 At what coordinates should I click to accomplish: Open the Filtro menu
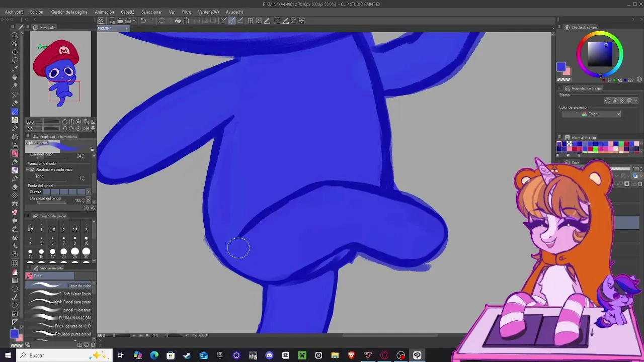(x=186, y=12)
